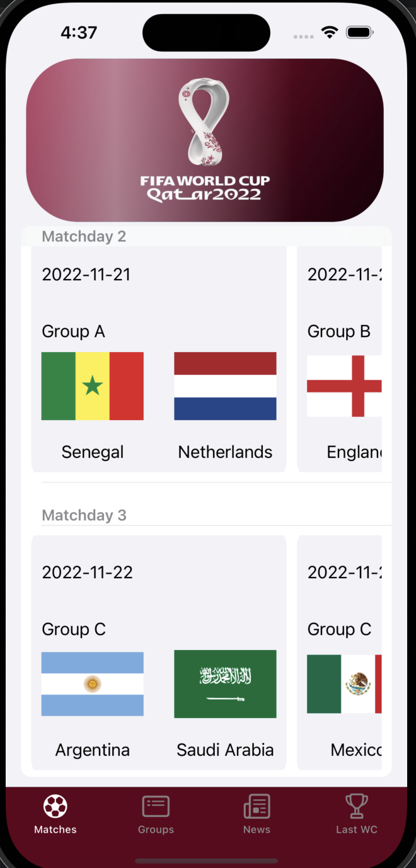Open Last WC trophy icon

357,806
